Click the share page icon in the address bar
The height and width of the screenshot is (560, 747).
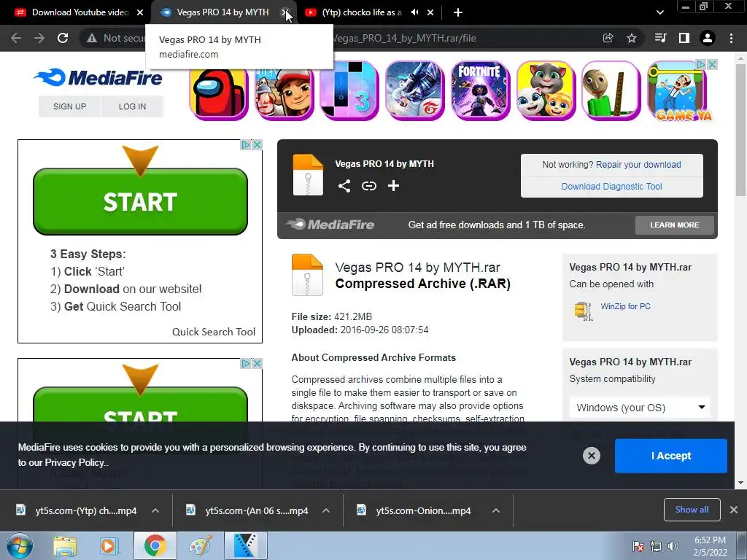coord(608,38)
